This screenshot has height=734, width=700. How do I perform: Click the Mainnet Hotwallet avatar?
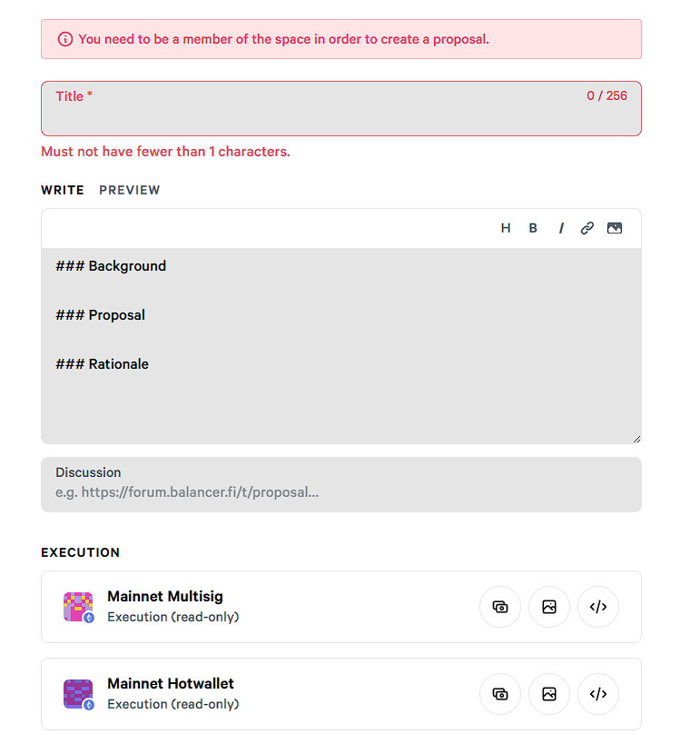(78, 694)
